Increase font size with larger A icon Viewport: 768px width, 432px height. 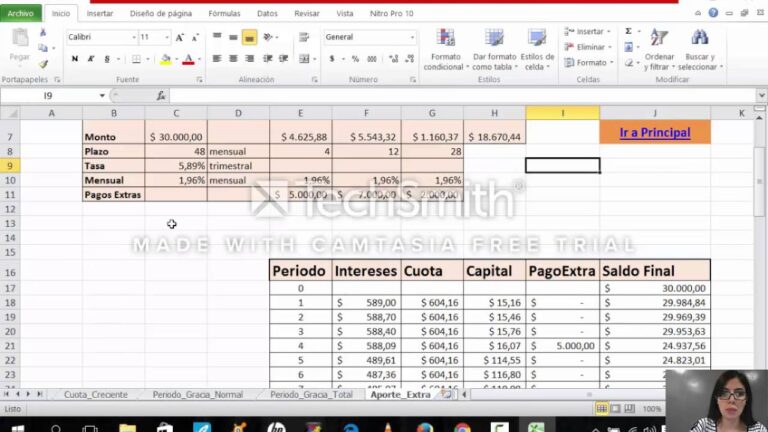[x=180, y=37]
